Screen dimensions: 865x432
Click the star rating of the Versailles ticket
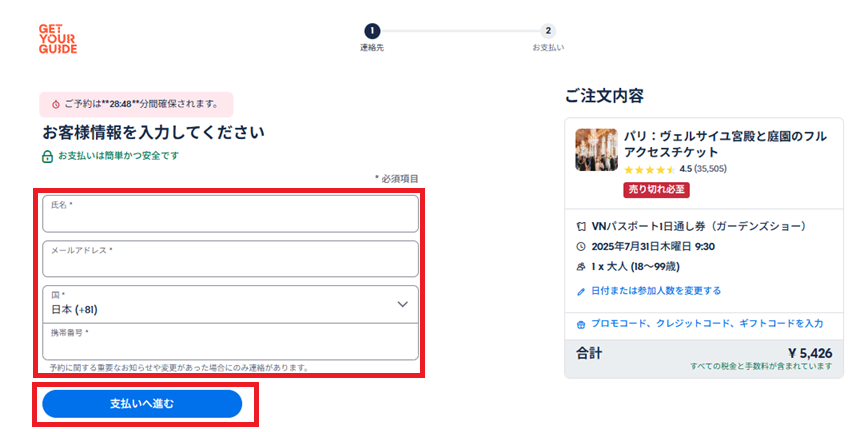(649, 169)
